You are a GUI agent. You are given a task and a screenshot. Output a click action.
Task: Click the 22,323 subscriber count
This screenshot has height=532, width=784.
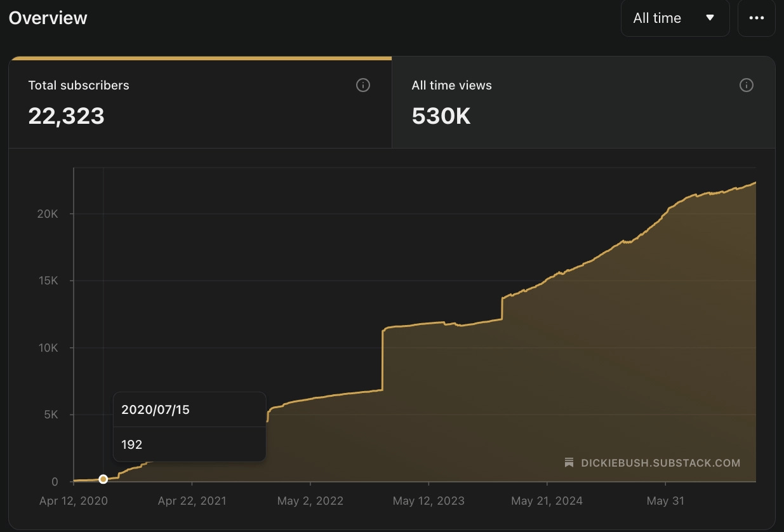point(66,116)
